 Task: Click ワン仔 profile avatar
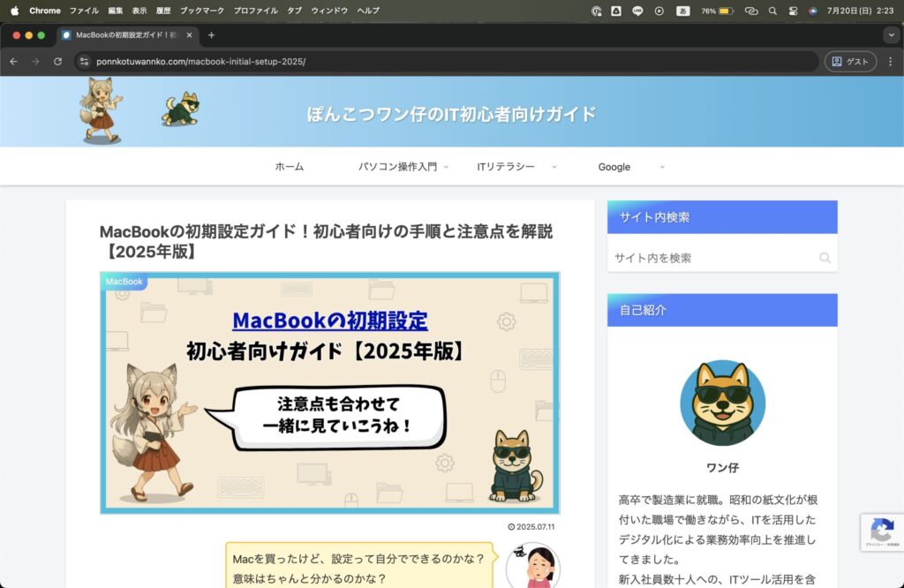pos(722,403)
